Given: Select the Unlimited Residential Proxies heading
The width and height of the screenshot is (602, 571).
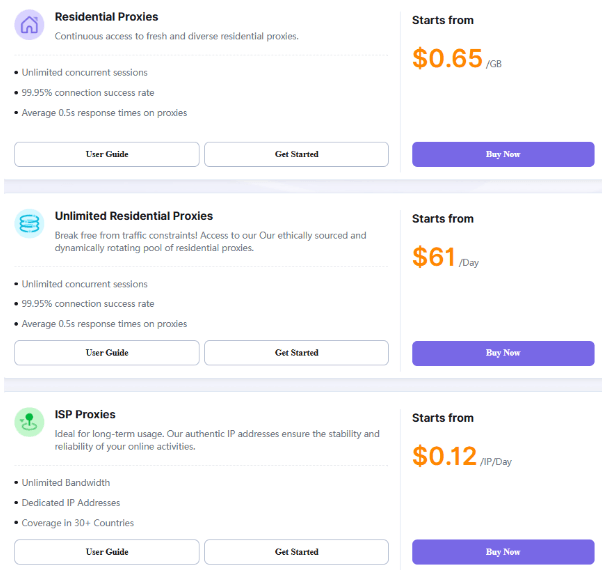Looking at the screenshot, I should click(x=134, y=216).
